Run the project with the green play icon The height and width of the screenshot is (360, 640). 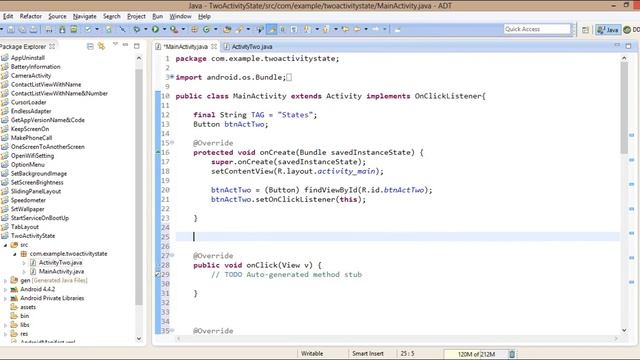[x=155, y=29]
